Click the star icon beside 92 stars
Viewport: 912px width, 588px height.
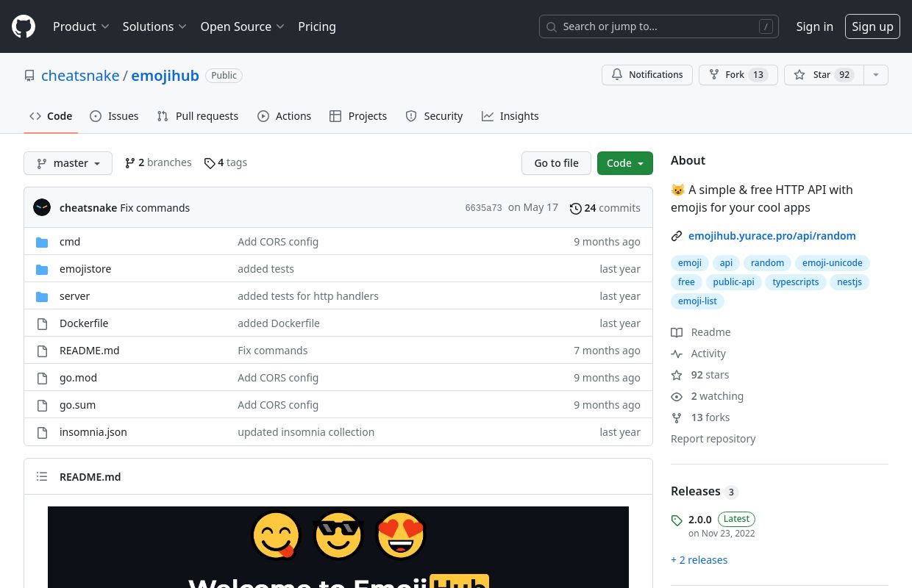click(677, 375)
